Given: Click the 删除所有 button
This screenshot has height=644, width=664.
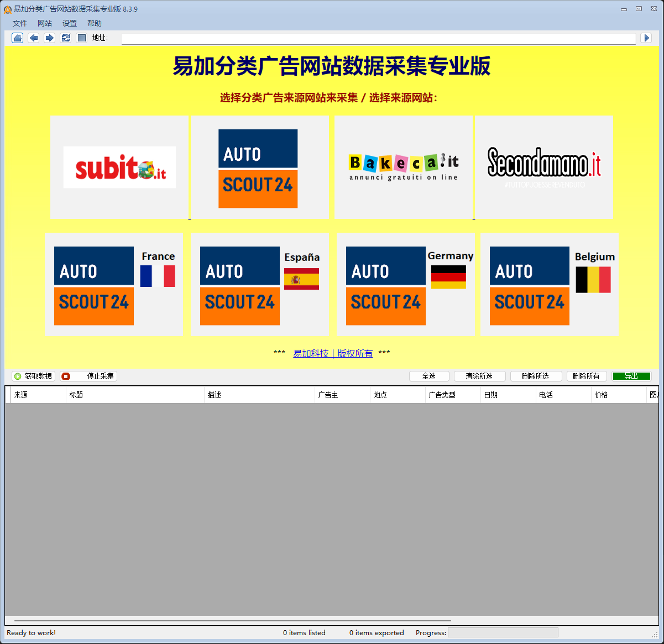Looking at the screenshot, I should coord(587,376).
